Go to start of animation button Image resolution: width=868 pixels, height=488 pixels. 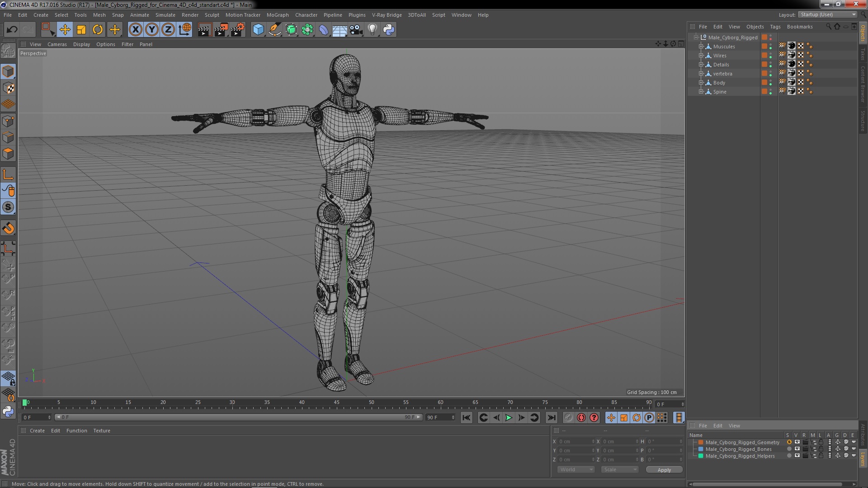(466, 418)
